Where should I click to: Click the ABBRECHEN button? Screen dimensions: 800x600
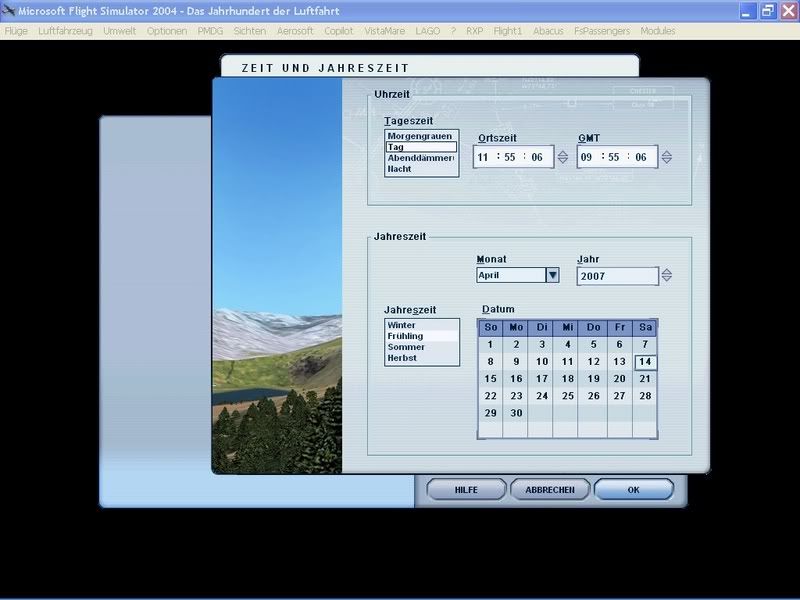click(x=550, y=490)
